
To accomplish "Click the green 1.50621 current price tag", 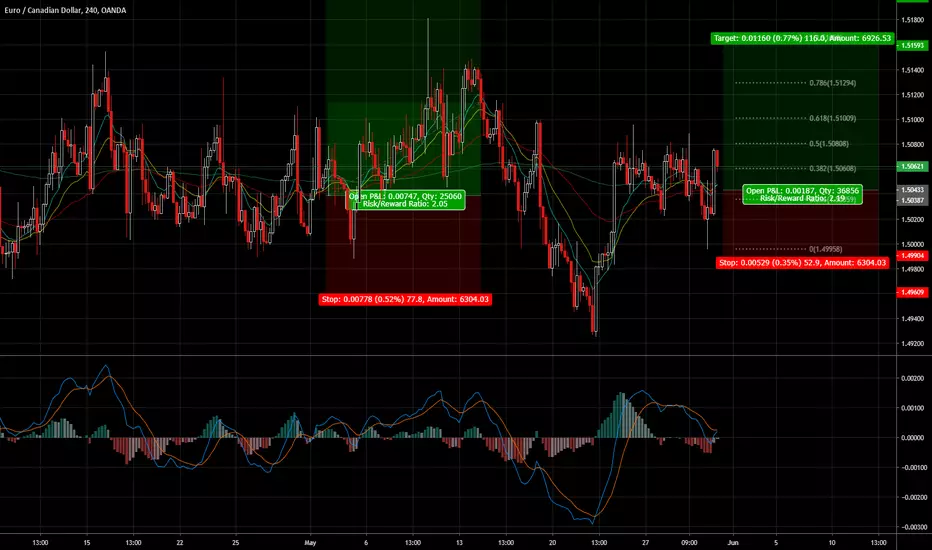I will click(x=912, y=166).
